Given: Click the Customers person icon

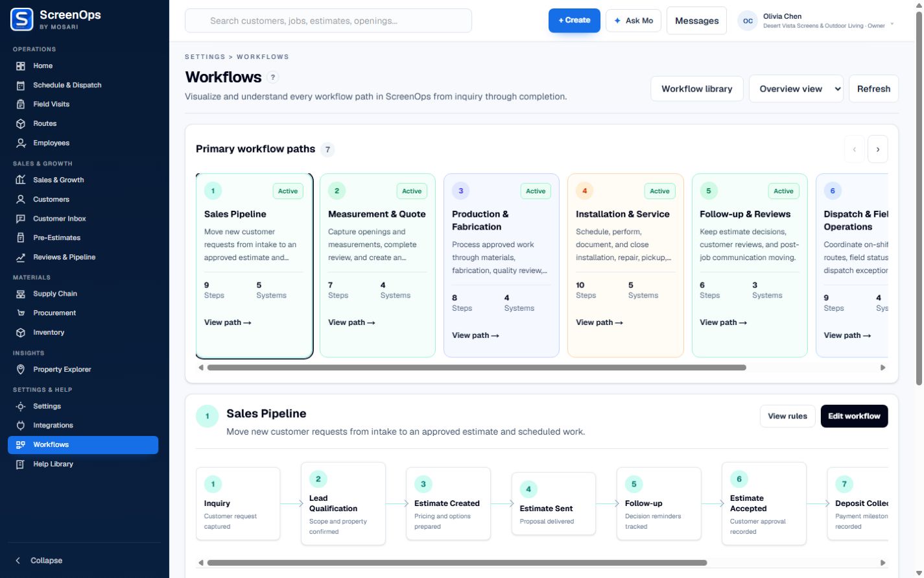Looking at the screenshot, I should (x=21, y=200).
